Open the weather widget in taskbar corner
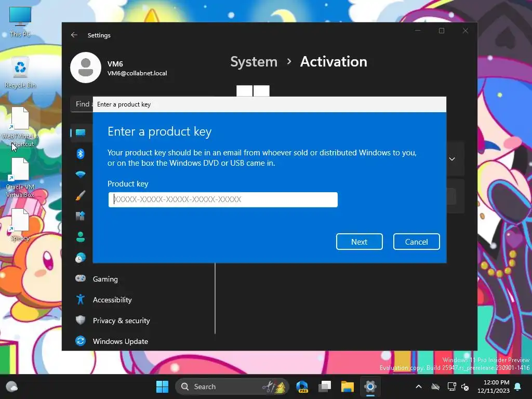532x399 pixels. click(x=12, y=387)
